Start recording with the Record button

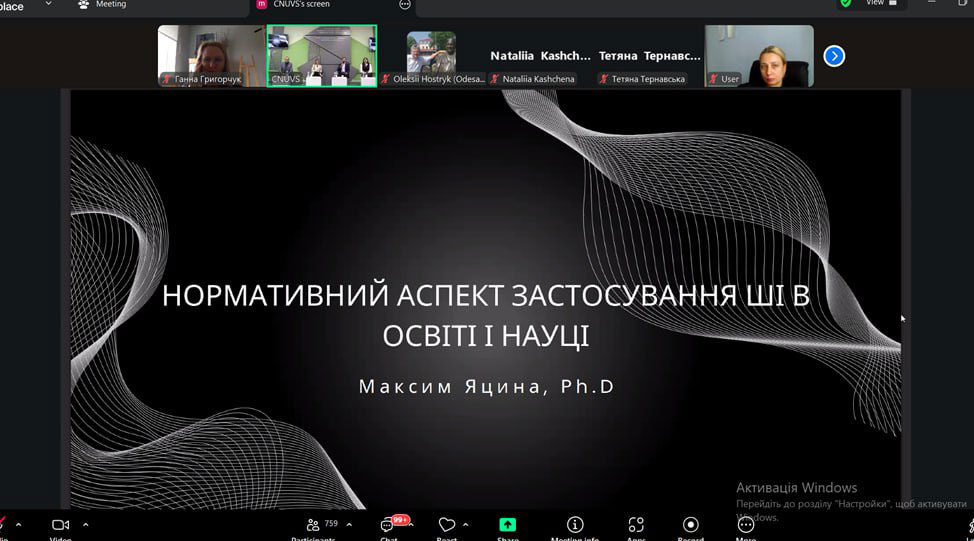pyautogui.click(x=691, y=525)
